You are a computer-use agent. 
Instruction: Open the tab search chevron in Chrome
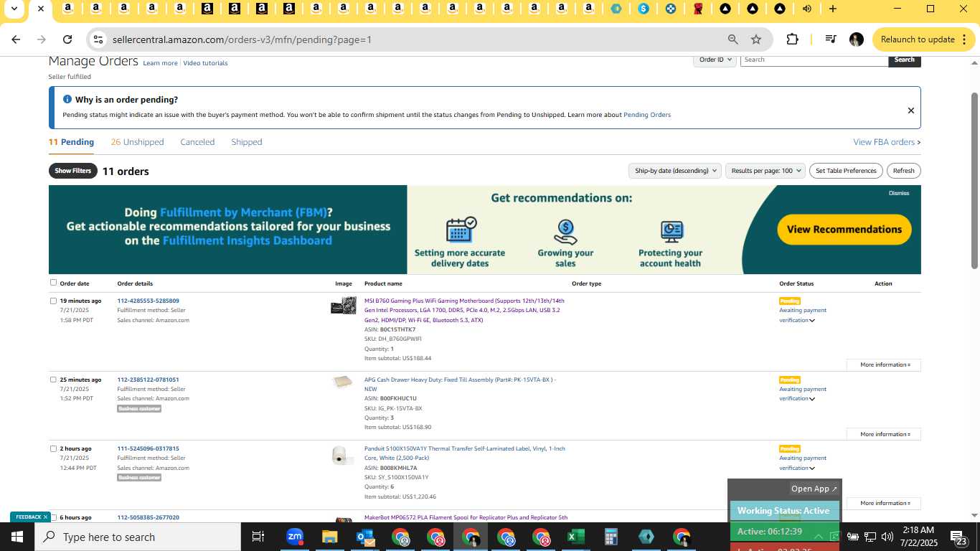click(x=14, y=9)
